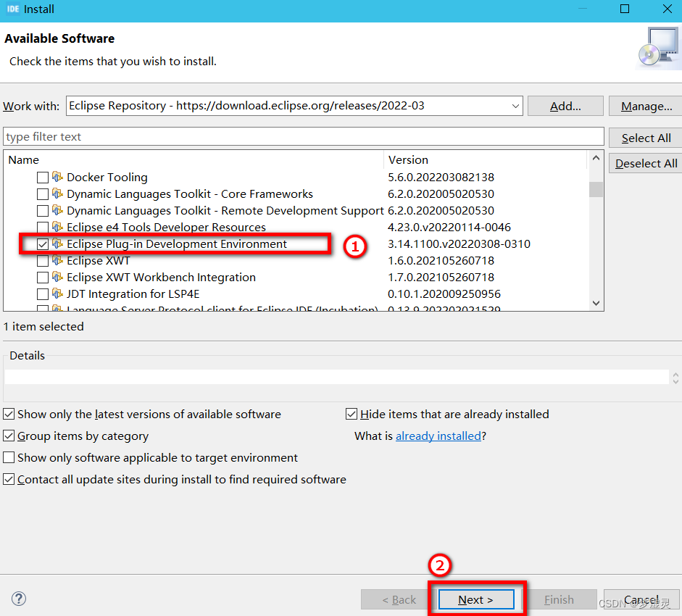
Task: Toggle Hide items that are already installed
Action: coord(352,414)
